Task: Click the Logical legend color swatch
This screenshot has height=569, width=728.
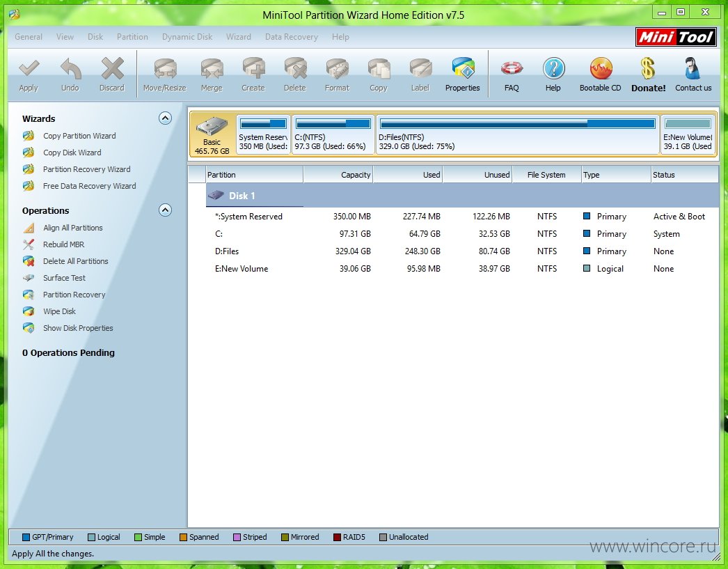Action: pyautogui.click(x=91, y=538)
